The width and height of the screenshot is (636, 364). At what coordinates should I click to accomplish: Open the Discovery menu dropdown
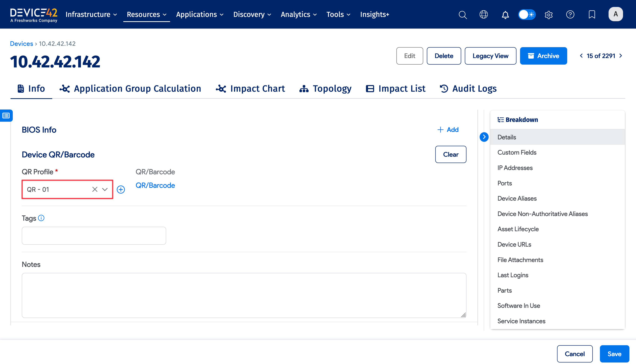(252, 14)
